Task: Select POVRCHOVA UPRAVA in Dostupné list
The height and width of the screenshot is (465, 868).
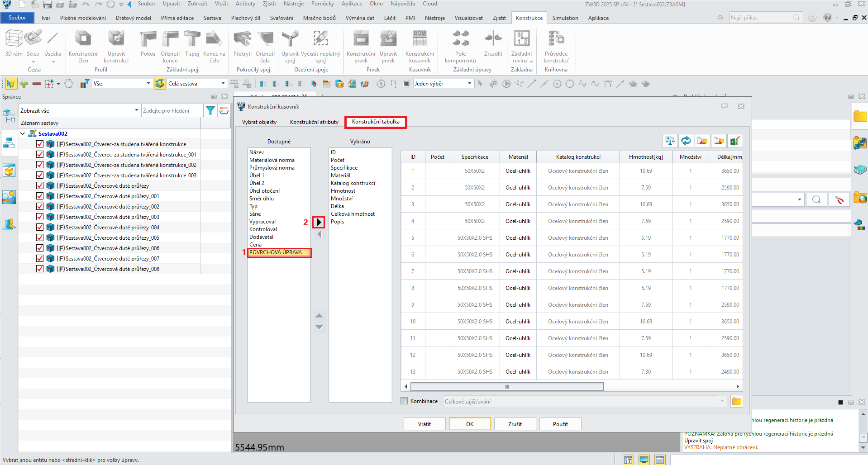Action: (279, 252)
